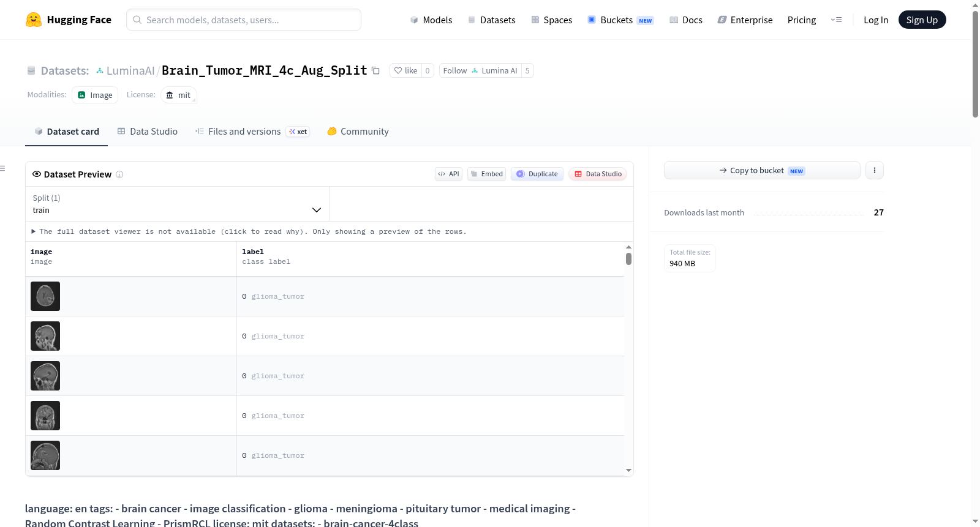Like the dataset with the heart button
980x527 pixels.
[x=405, y=70]
